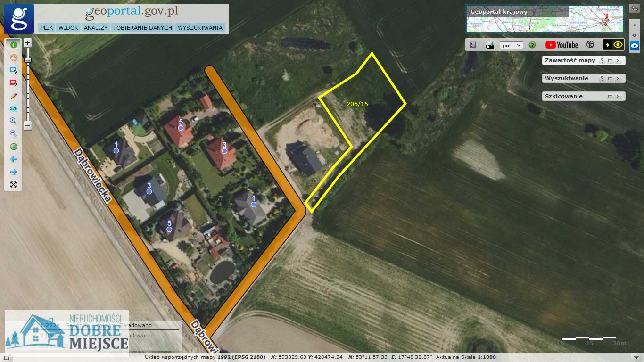Viewport: 644px width, 362px height.
Task: Click the globe full extent icon
Action: [x=13, y=147]
